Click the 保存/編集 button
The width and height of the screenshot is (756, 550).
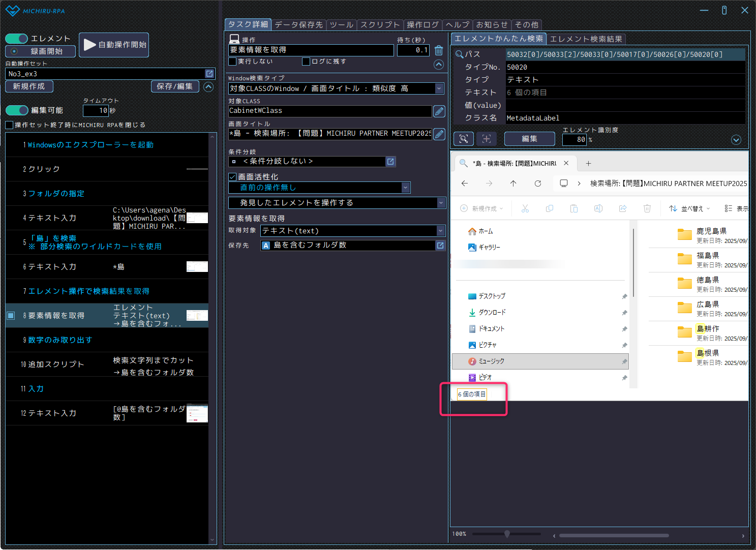(174, 86)
